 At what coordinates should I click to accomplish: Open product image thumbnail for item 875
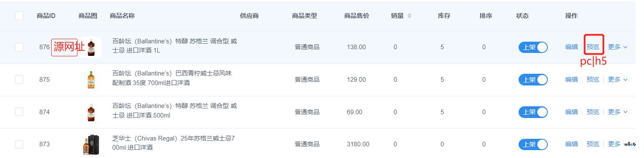(x=90, y=80)
